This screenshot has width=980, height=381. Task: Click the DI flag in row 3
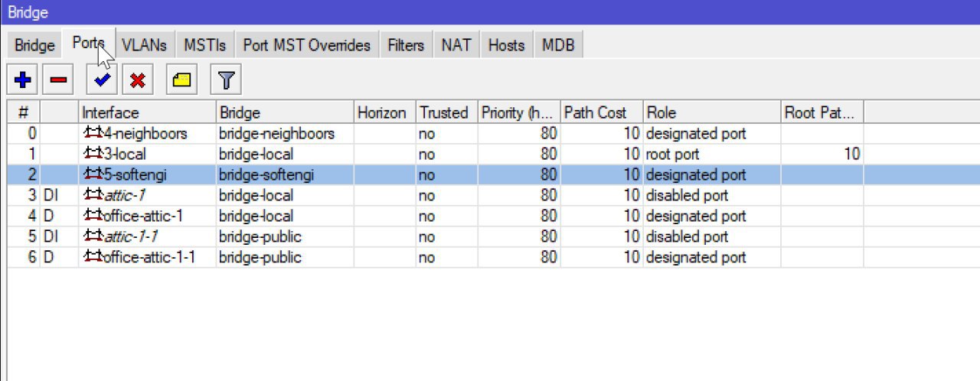(51, 195)
